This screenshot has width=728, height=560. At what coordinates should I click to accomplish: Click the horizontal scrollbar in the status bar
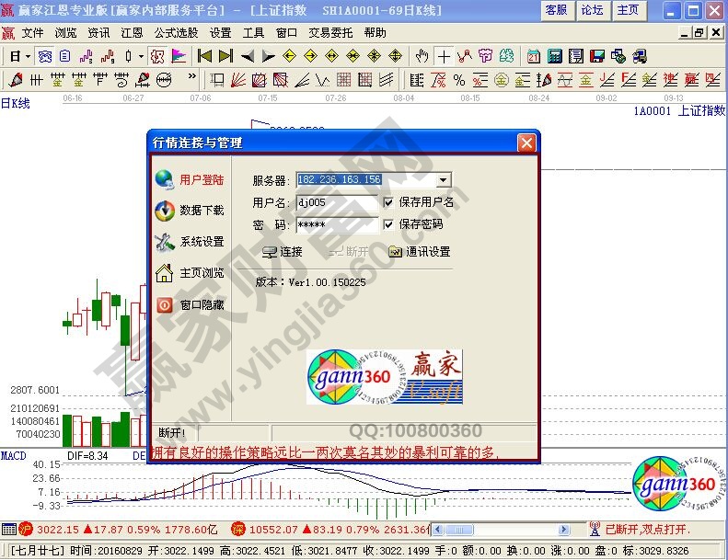point(497,530)
